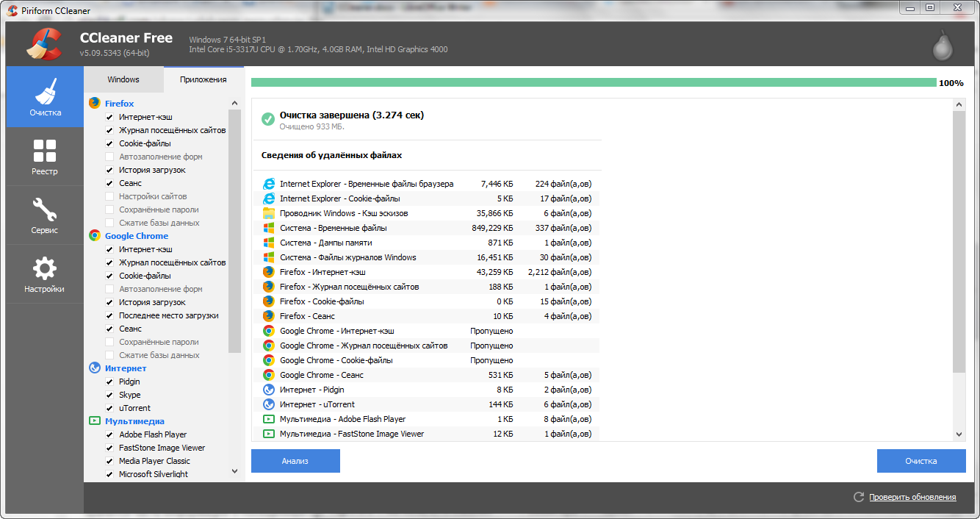Click the Firefox category icon in sidebar

[95, 104]
